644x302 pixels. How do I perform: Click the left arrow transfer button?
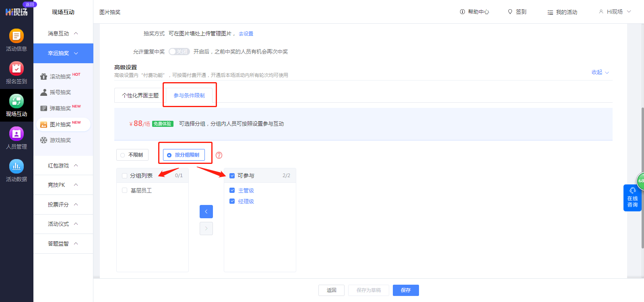coord(206,211)
